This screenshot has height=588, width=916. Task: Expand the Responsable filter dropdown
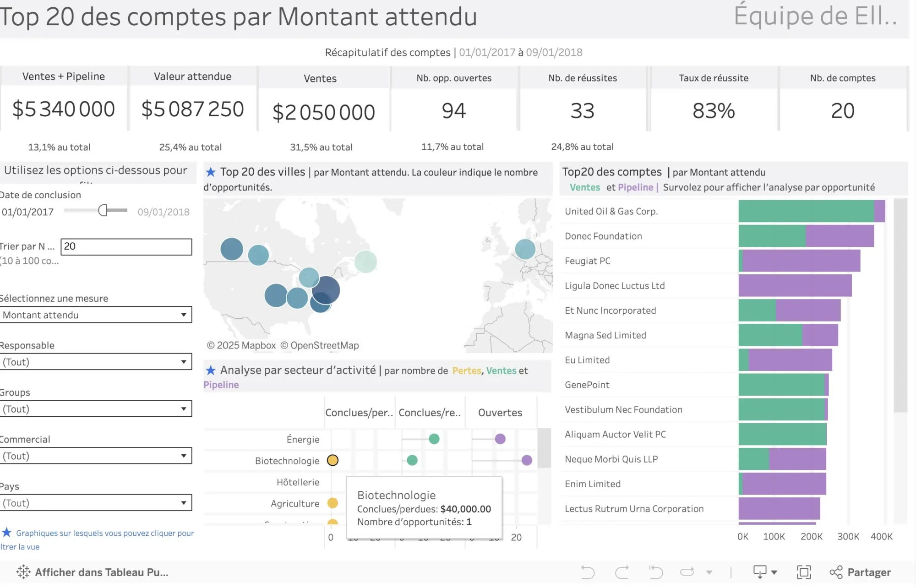[96, 362]
